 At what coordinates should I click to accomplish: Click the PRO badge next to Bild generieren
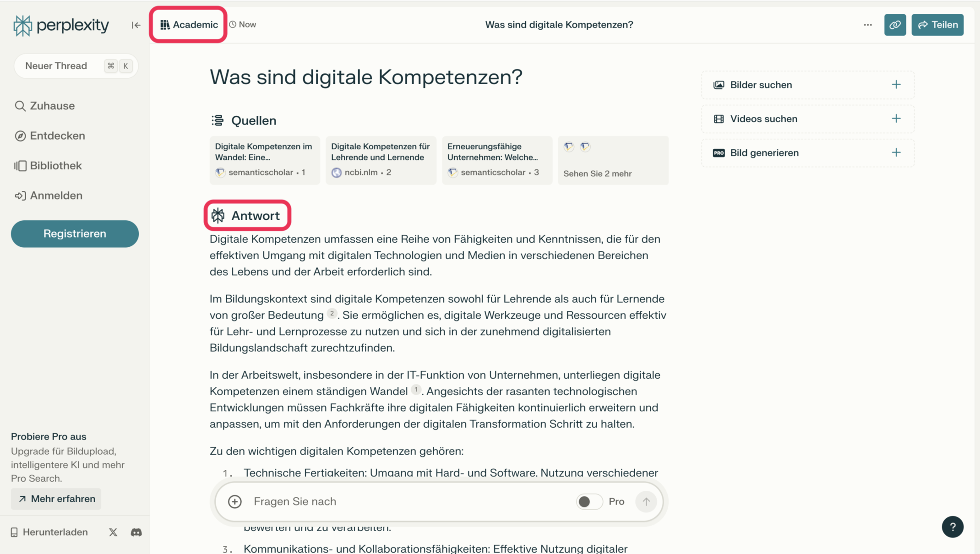719,153
